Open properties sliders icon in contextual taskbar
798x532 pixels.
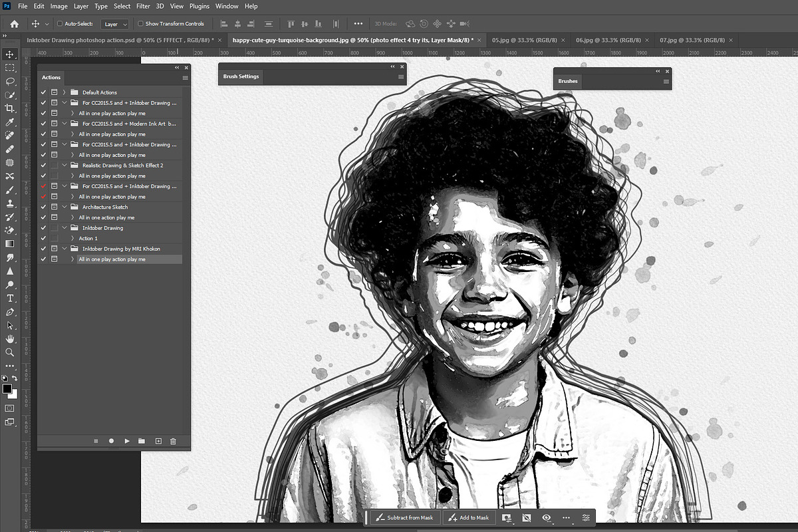[586, 517]
